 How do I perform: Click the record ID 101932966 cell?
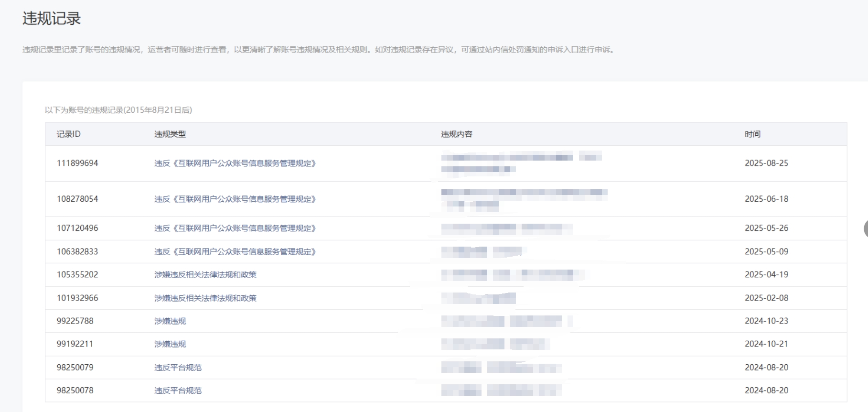coord(77,298)
